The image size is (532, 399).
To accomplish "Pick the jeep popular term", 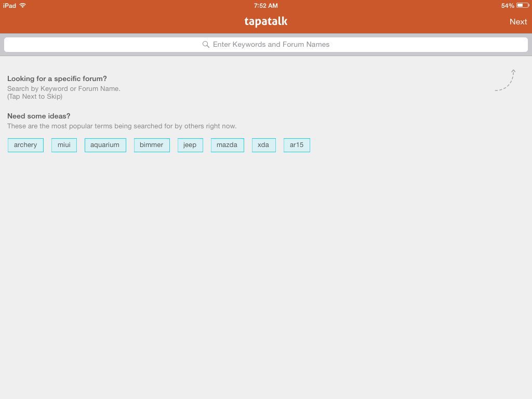I will click(190, 145).
